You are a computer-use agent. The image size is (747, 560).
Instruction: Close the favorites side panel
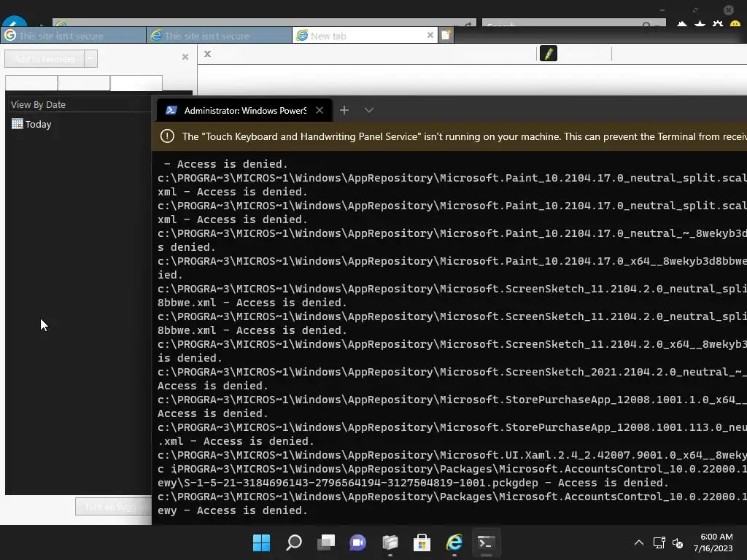point(185,57)
